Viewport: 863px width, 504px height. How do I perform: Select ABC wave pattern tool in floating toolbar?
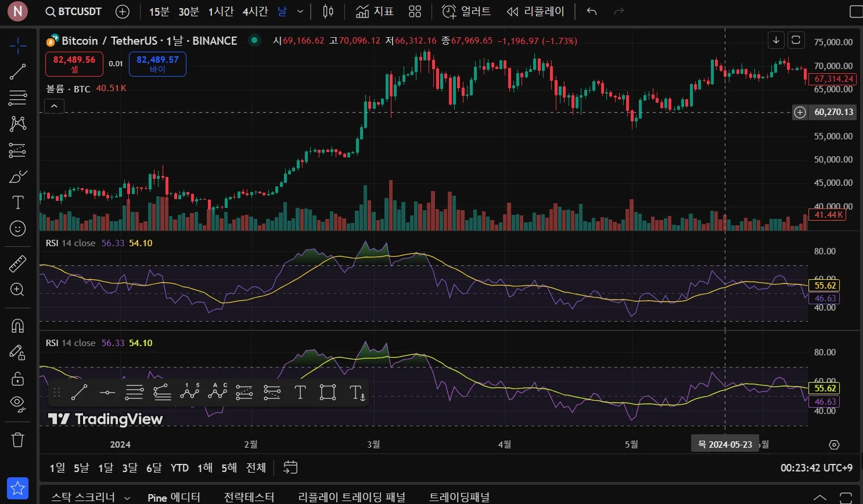point(217,393)
